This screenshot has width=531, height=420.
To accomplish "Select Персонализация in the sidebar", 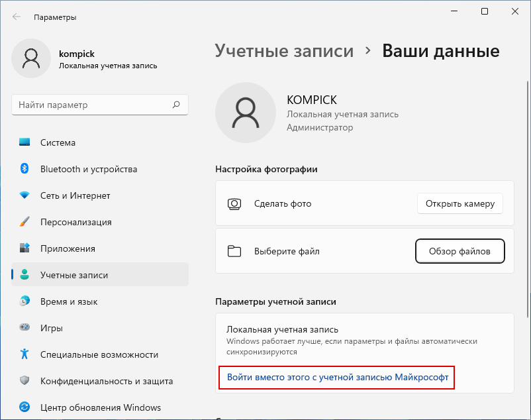I will coord(100,222).
